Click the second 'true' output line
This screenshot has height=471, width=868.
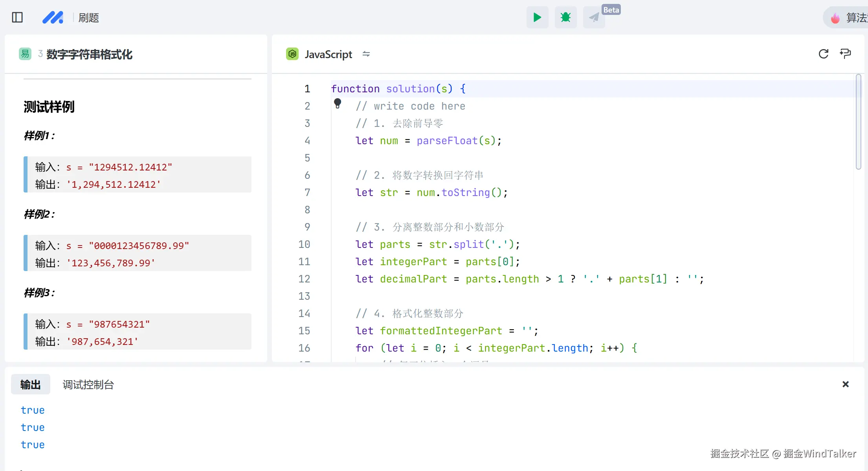pos(33,427)
